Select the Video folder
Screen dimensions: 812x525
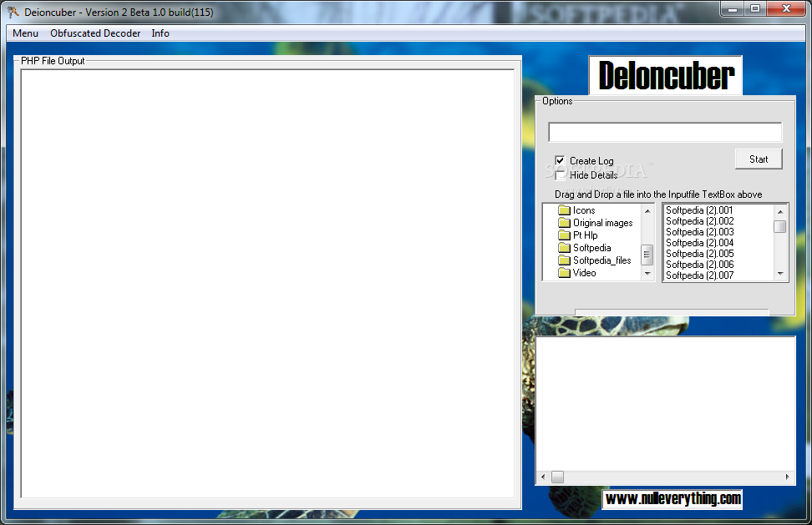584,273
